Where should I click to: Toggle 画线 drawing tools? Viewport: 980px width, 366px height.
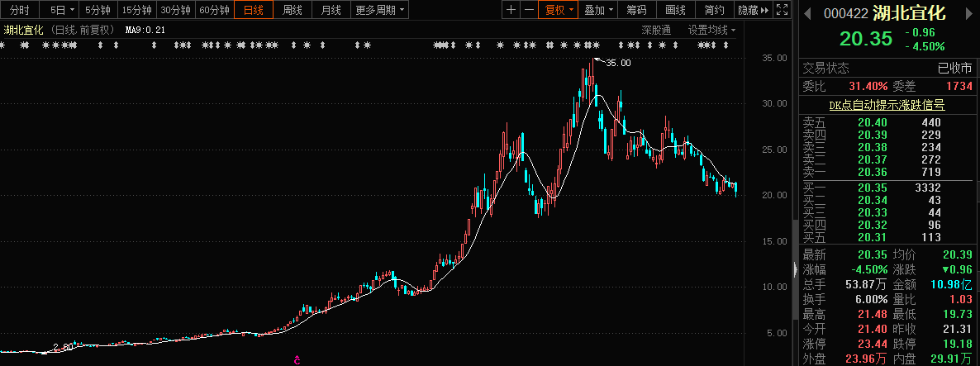pos(676,9)
